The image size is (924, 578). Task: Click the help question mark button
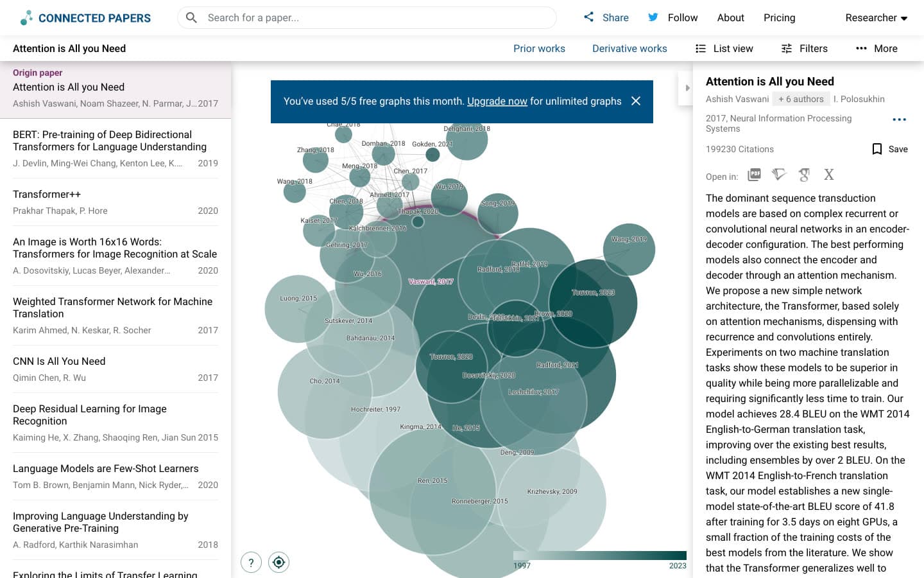click(x=251, y=563)
